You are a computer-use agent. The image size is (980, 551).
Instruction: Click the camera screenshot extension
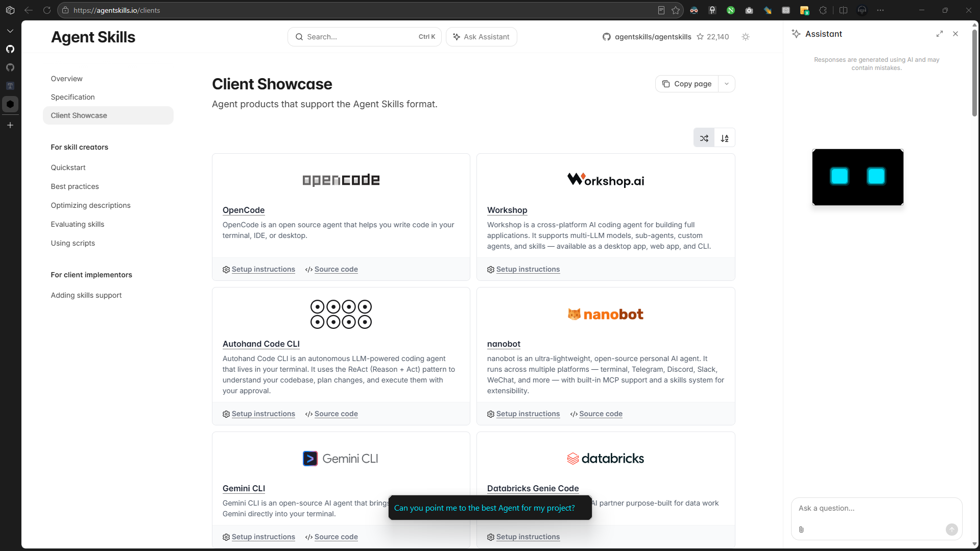[x=749, y=10]
